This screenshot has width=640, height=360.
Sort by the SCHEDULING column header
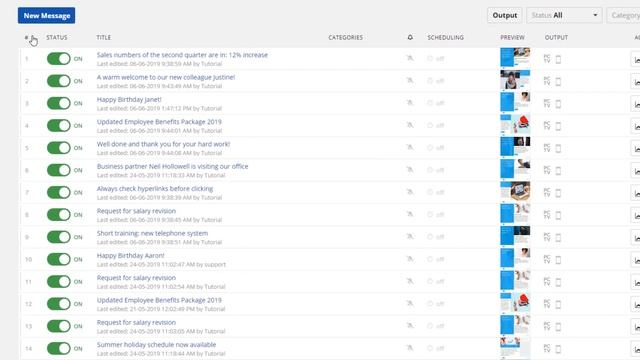(x=445, y=37)
